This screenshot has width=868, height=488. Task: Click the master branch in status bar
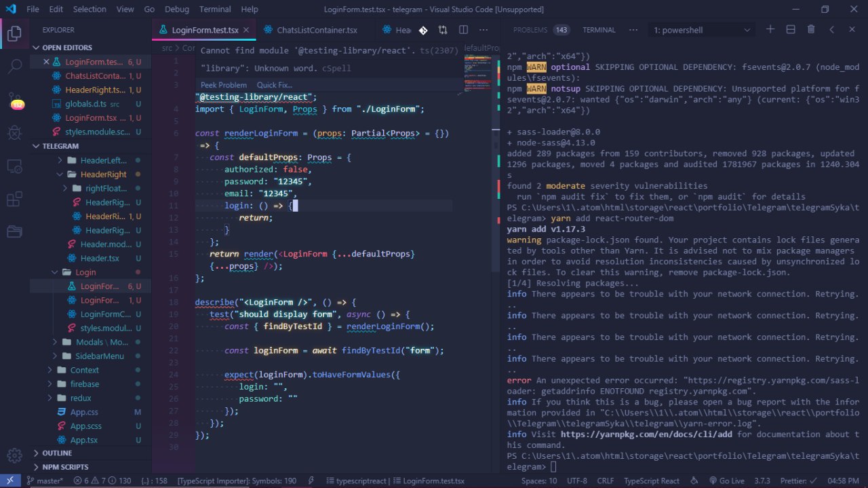pyautogui.click(x=45, y=481)
